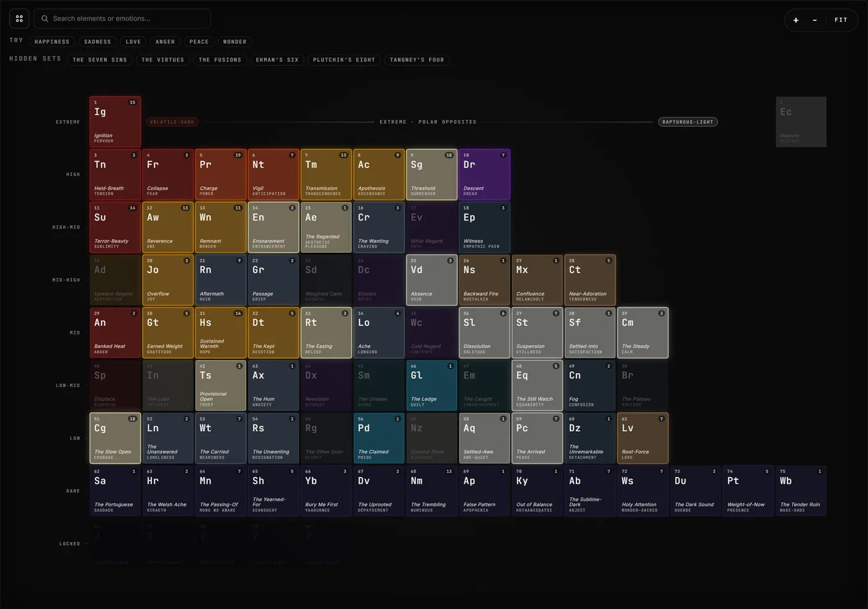Select the LOVE suggestion chip
The height and width of the screenshot is (609, 868).
pos(133,42)
